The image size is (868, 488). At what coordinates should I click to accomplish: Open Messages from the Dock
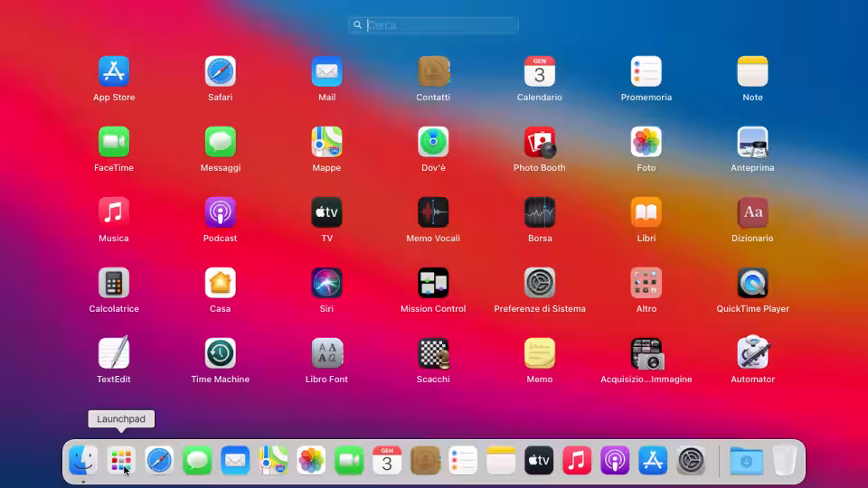click(197, 460)
